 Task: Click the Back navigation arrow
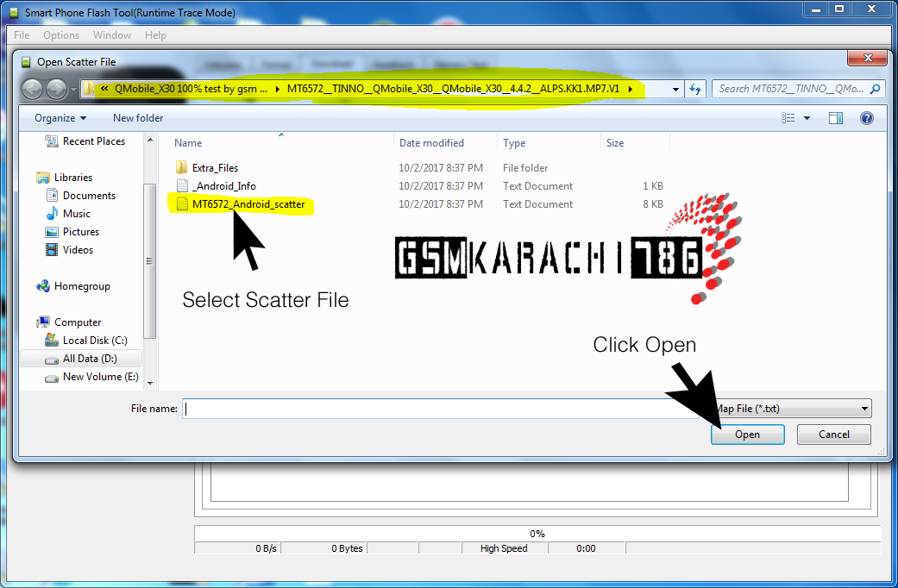(x=32, y=89)
